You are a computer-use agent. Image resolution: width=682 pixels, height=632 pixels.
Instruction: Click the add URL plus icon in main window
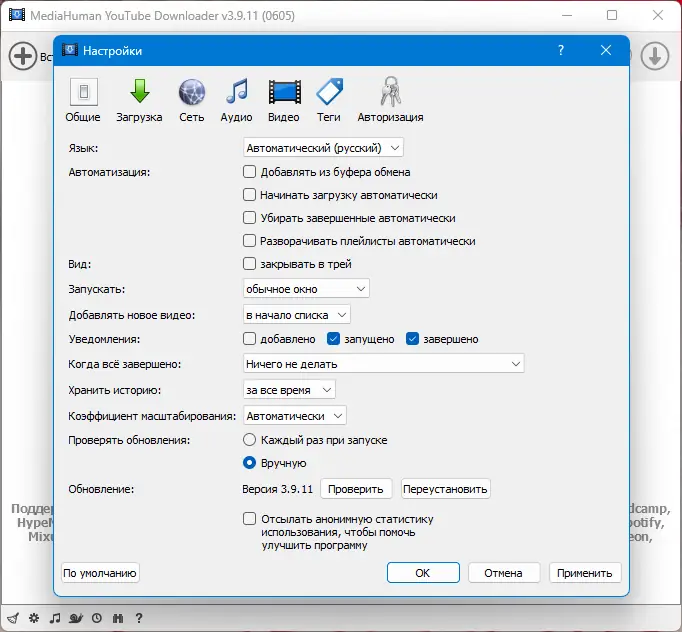[23, 56]
